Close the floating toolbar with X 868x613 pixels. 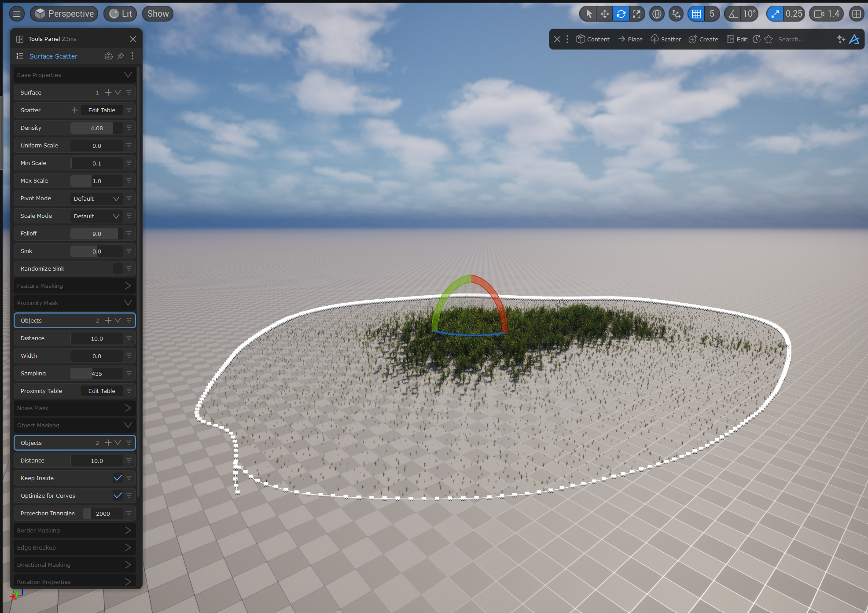pos(557,39)
